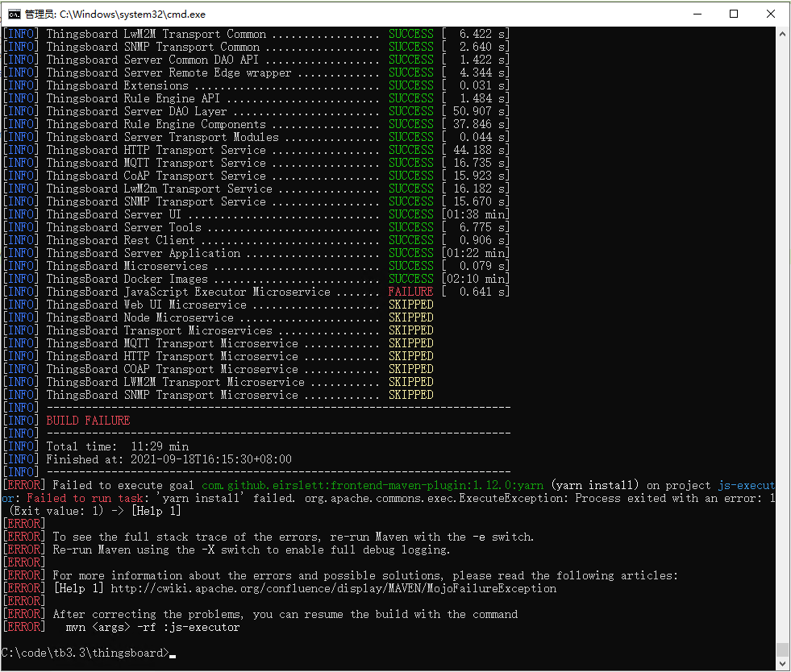Click 'Re-run Maven using the -X switch' line
Viewport: 791px width, 672px height.
pyautogui.click(x=227, y=550)
